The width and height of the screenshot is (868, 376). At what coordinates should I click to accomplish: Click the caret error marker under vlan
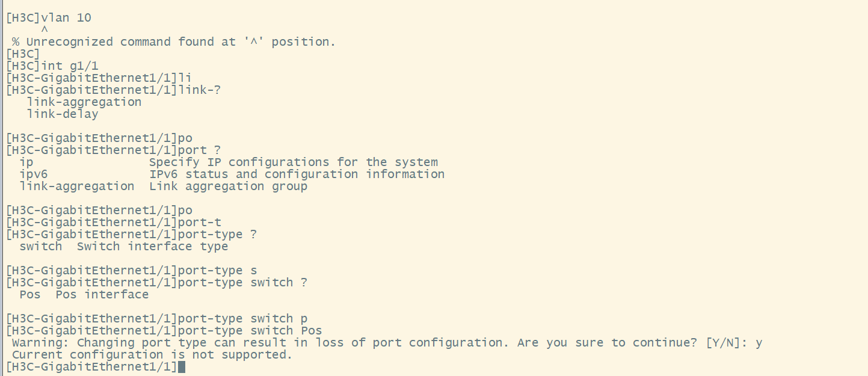(45, 29)
